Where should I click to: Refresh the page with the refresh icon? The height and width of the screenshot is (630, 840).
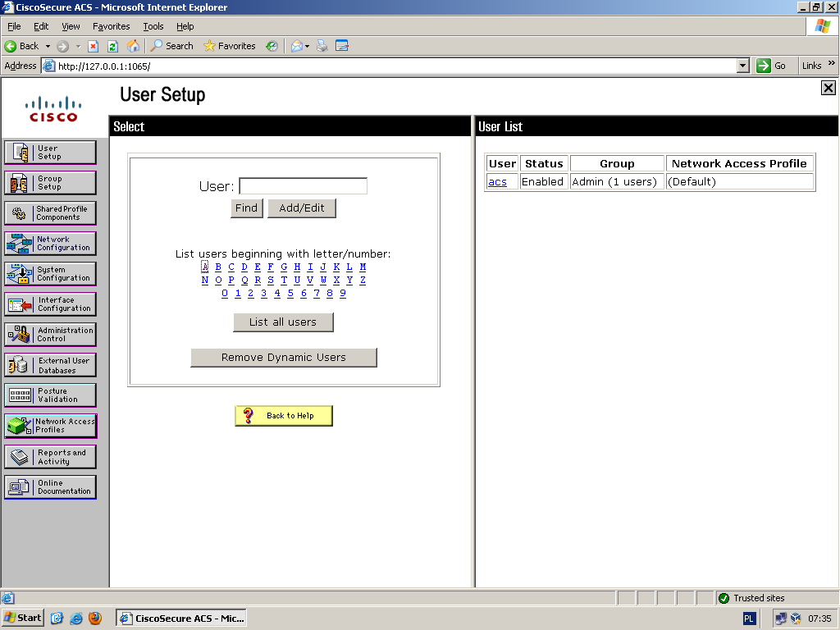click(112, 46)
